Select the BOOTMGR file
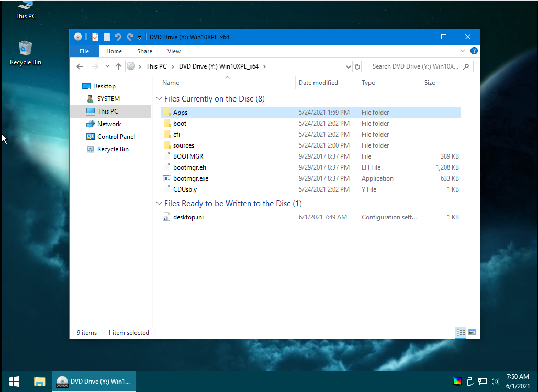This screenshot has width=538, height=392. (x=310, y=156)
